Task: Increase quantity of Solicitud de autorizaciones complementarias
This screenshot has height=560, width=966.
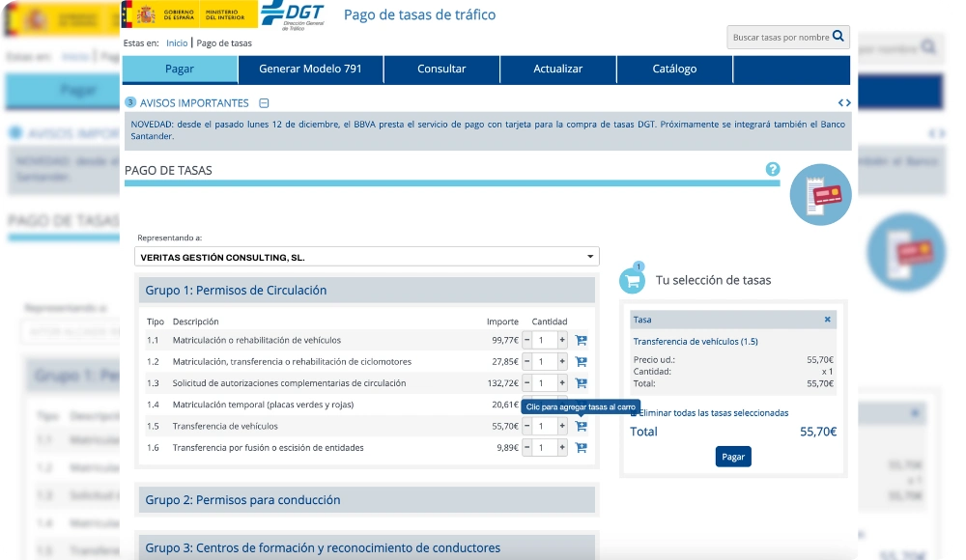Action: 561,382
